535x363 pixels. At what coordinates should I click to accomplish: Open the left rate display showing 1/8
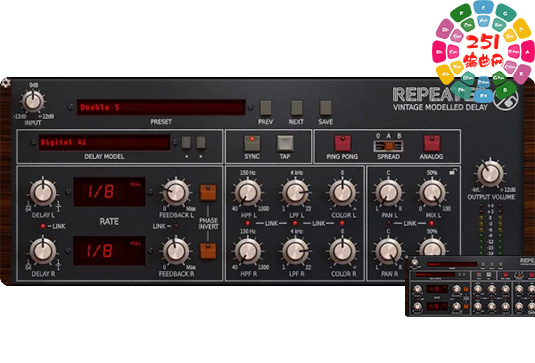[x=109, y=192]
